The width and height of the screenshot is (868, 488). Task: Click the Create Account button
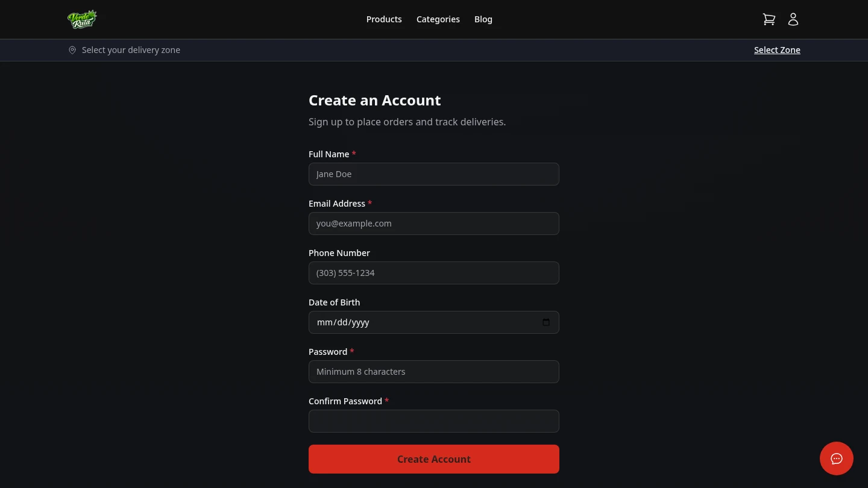(434, 459)
